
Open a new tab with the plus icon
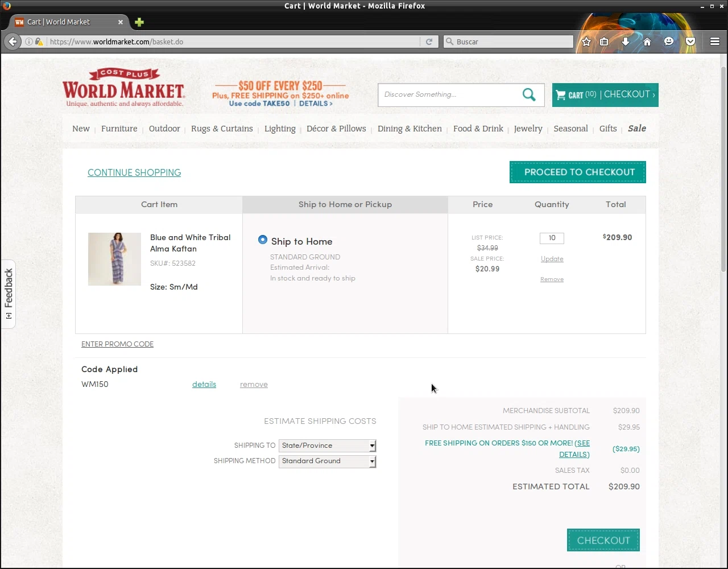[x=139, y=22]
